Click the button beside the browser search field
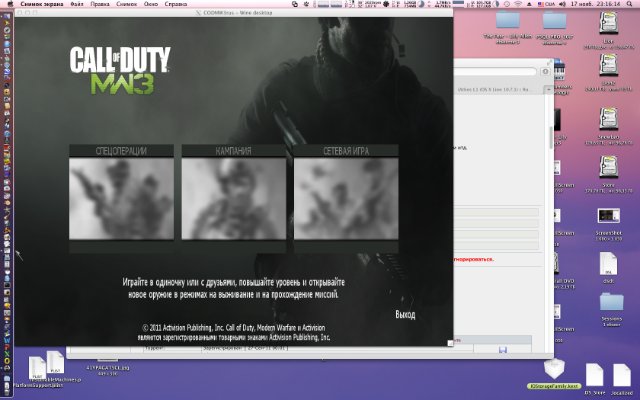Viewport: 640px width, 400px height. click(545, 71)
